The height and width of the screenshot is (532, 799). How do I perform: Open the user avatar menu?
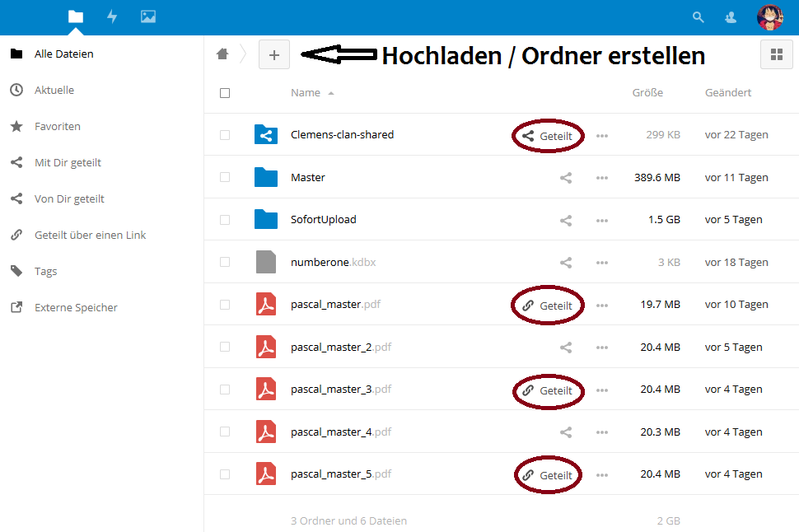point(770,17)
